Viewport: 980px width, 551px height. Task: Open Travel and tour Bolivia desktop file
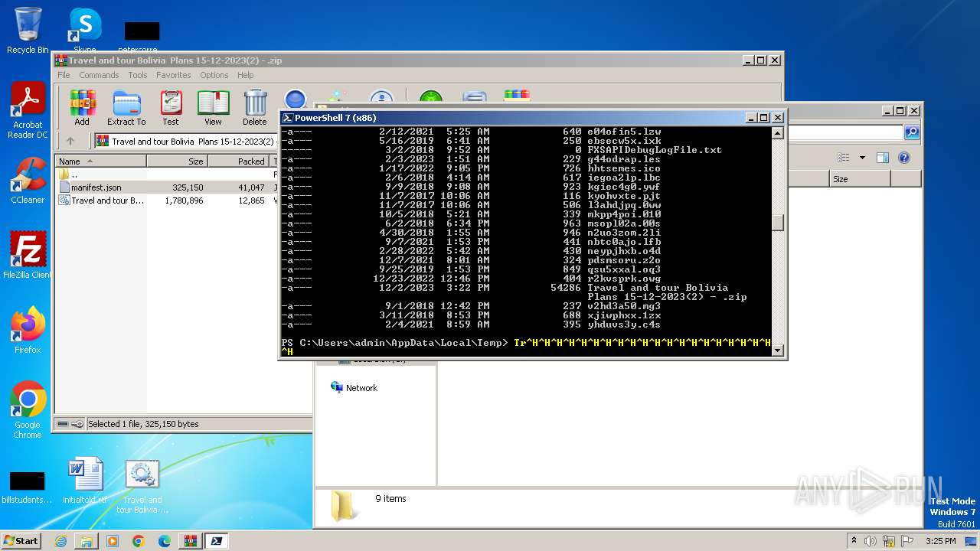142,487
